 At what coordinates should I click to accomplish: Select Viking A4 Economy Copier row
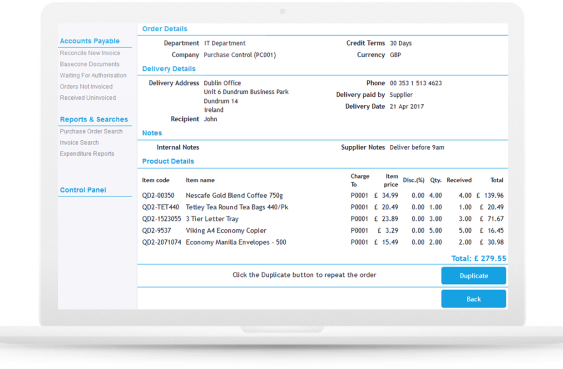322,230
